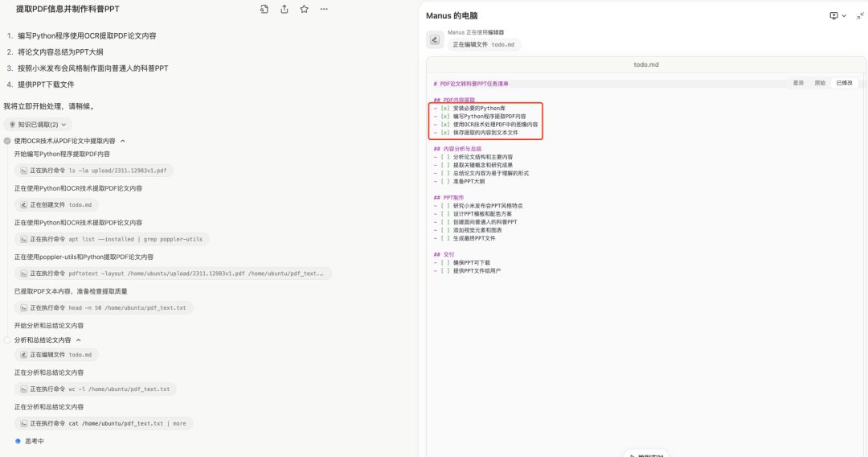Image resolution: width=868 pixels, height=457 pixels.
Task: Click the todo line 添加视觉元素和图表
Action: click(x=477, y=230)
